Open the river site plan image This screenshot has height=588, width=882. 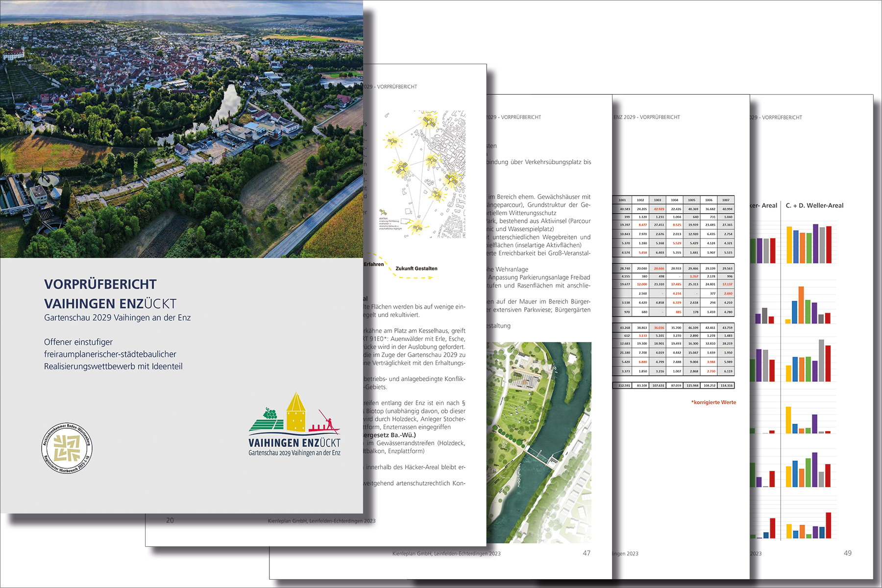tap(539, 442)
